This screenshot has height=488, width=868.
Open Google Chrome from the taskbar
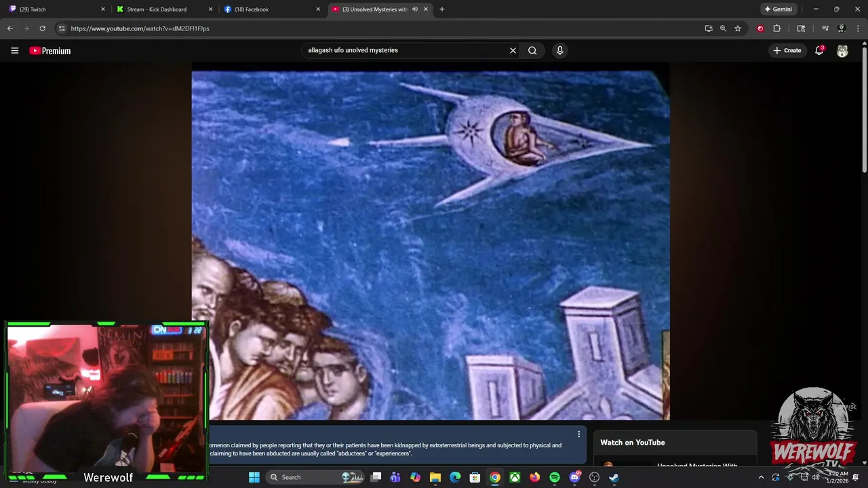tap(495, 477)
